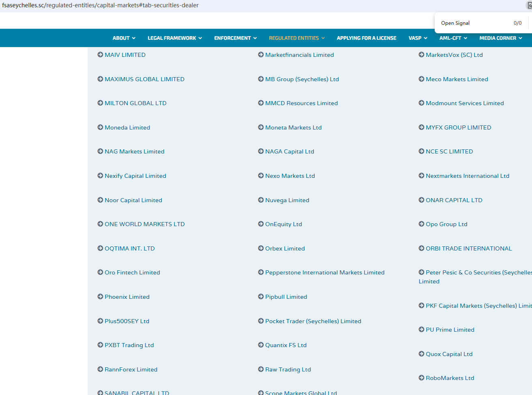This screenshot has width=532, height=395.
Task: Open Pocket Trader (Seychelles) Limited link
Action: point(313,321)
